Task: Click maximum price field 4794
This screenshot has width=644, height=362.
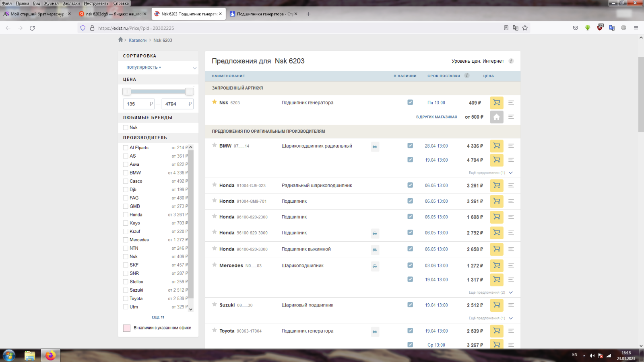Action: [178, 104]
